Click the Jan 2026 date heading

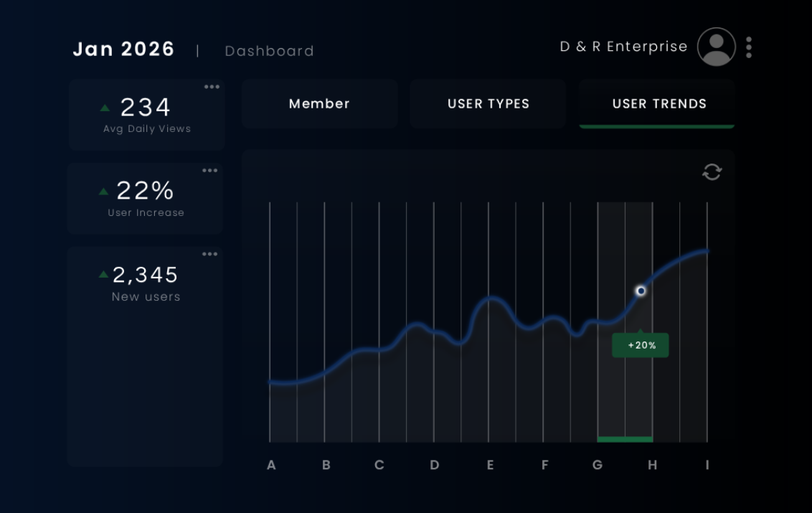(x=123, y=50)
